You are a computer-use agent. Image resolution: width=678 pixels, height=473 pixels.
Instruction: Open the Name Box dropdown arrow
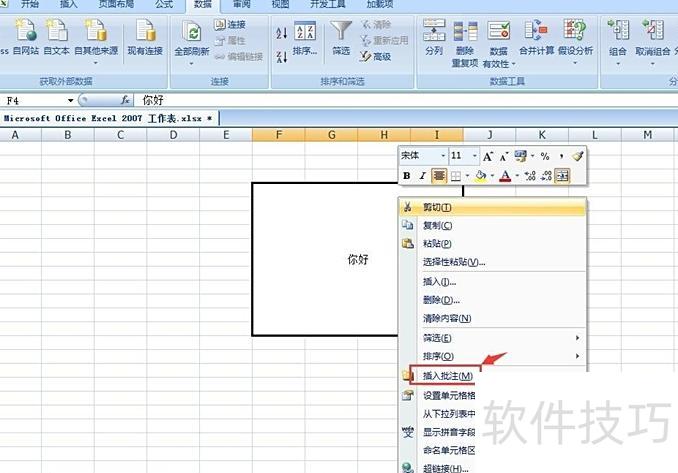(70, 101)
